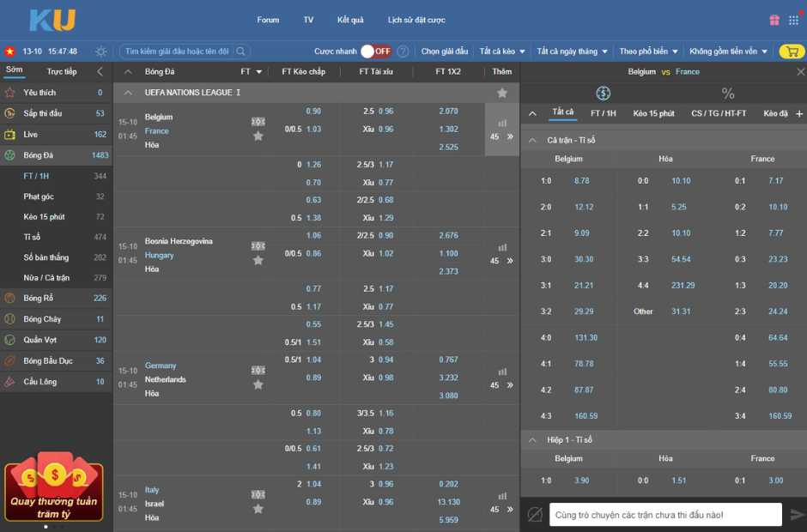Select the FT / 1H detail tab

tap(604, 113)
